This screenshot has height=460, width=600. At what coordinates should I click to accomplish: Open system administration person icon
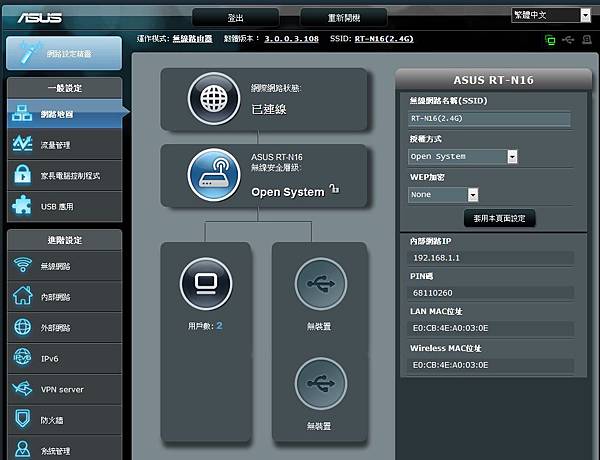click(x=23, y=449)
